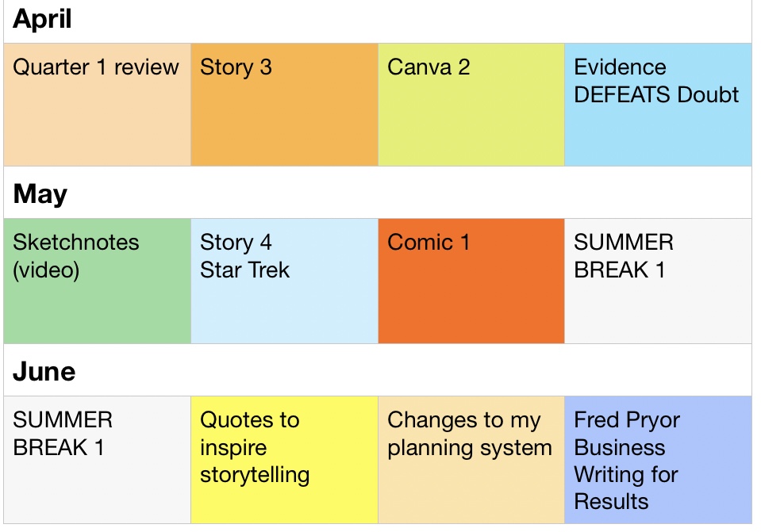Select the Comic 1 cell
The image size is (761, 532).
coord(471,281)
